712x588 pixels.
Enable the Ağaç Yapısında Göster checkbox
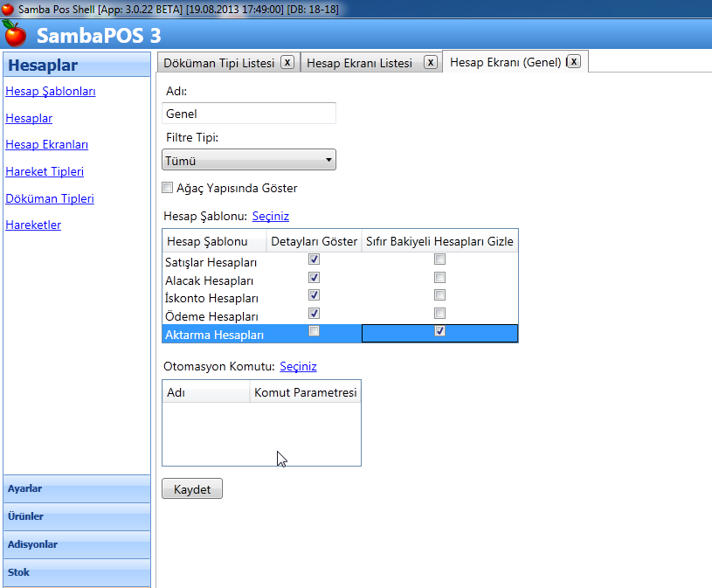pos(167,187)
